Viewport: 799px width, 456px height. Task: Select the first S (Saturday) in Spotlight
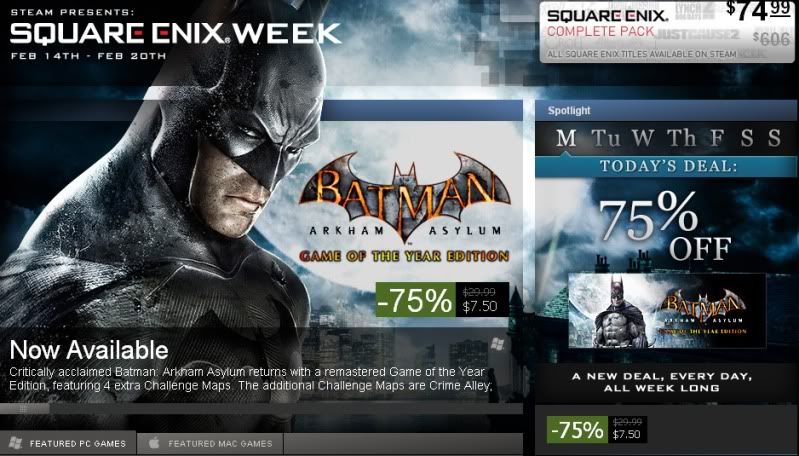747,138
